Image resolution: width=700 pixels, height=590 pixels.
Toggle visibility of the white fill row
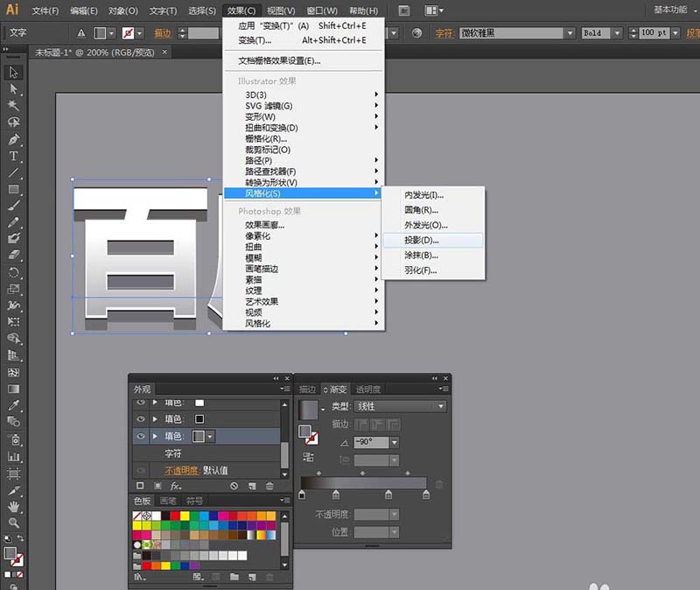click(141, 403)
